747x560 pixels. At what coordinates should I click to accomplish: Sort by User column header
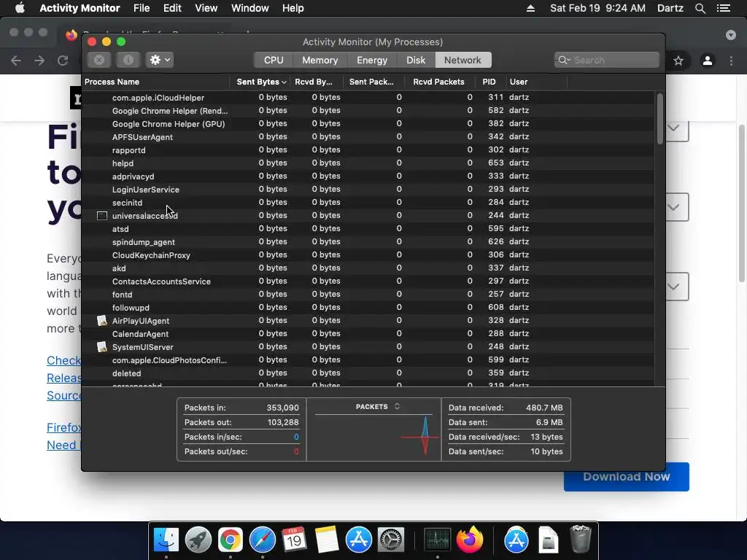point(536,82)
